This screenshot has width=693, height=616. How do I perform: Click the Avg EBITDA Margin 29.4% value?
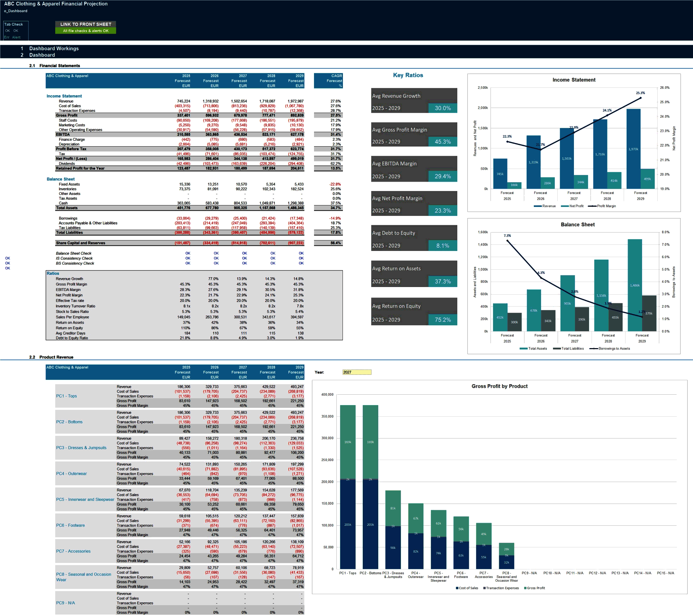pyautogui.click(x=443, y=176)
